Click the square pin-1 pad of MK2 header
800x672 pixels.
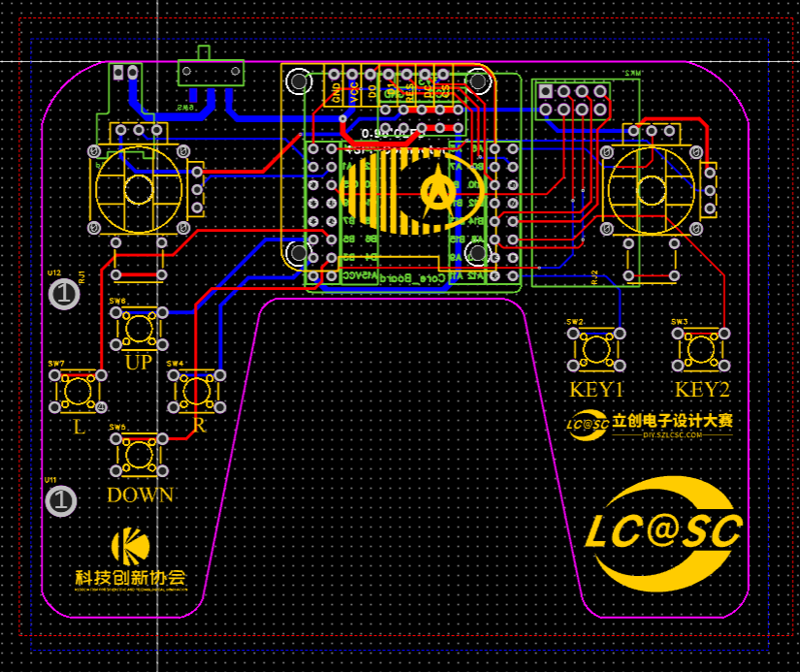(x=545, y=91)
